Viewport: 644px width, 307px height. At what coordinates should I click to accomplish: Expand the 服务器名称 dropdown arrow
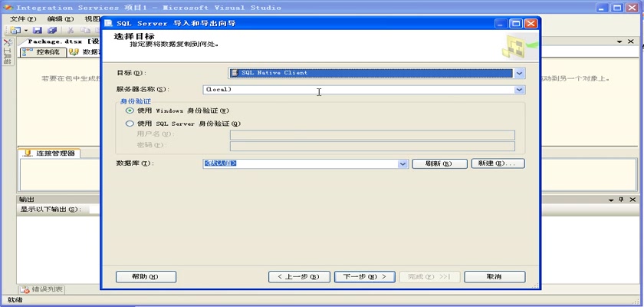[x=519, y=90]
